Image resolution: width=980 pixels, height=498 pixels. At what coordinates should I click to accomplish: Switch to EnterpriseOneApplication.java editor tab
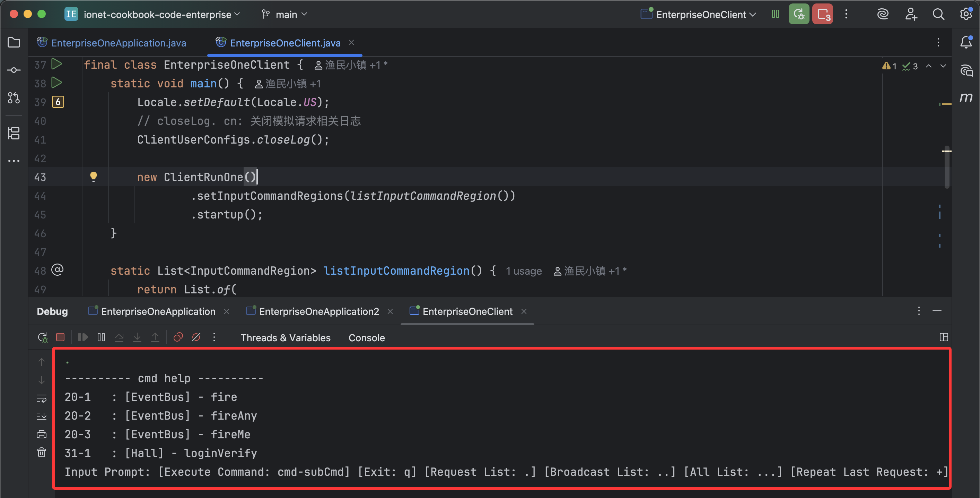(x=118, y=43)
